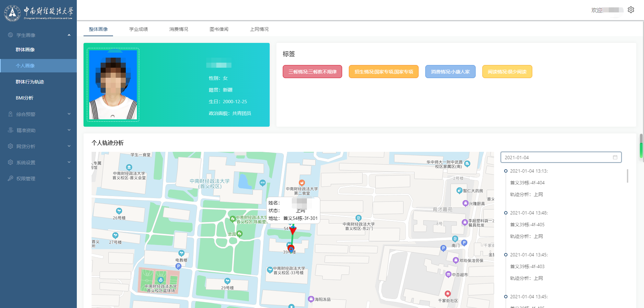Click the red location pin at 39号楼
Image resolution: width=644 pixels, height=308 pixels.
click(x=291, y=248)
